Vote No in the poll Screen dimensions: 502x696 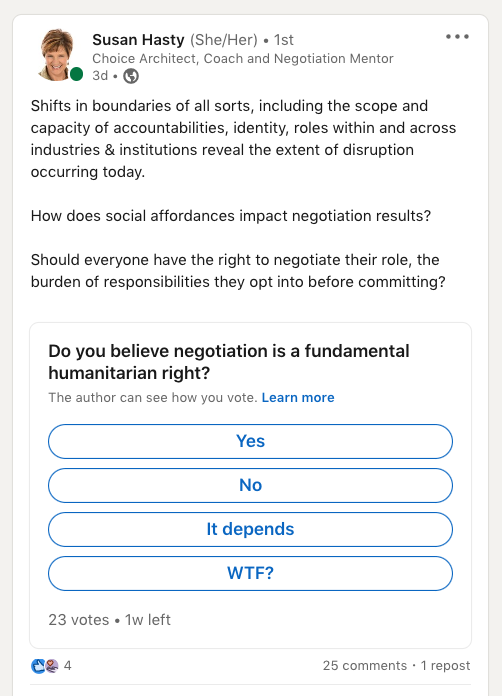(250, 485)
